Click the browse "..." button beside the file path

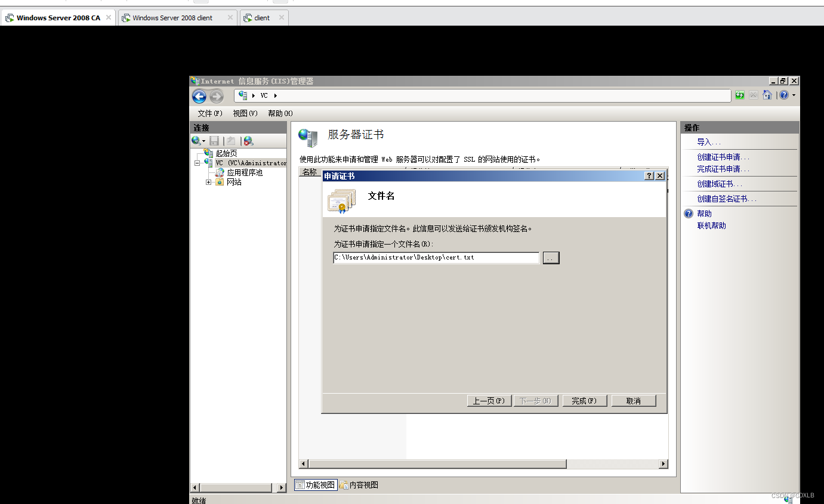551,258
